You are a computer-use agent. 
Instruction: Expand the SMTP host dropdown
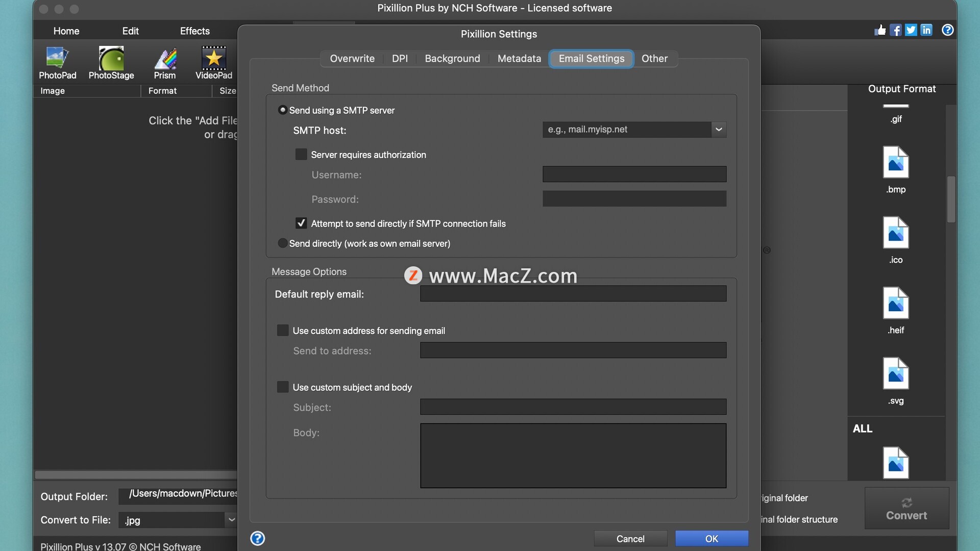coord(719,130)
